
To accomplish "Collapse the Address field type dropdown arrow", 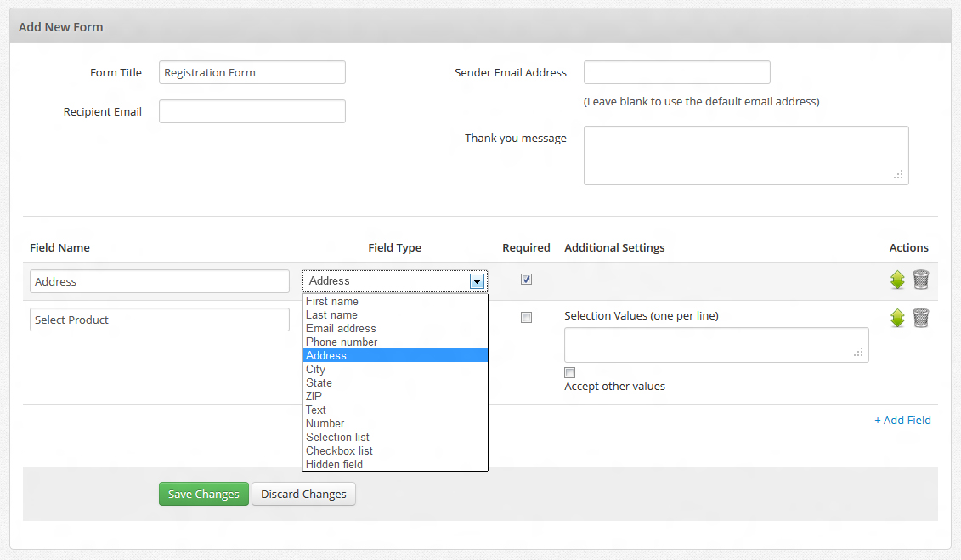I will point(477,281).
